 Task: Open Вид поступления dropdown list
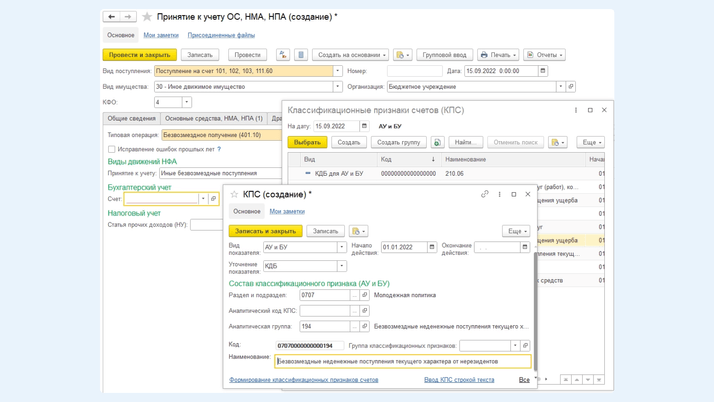tap(337, 71)
